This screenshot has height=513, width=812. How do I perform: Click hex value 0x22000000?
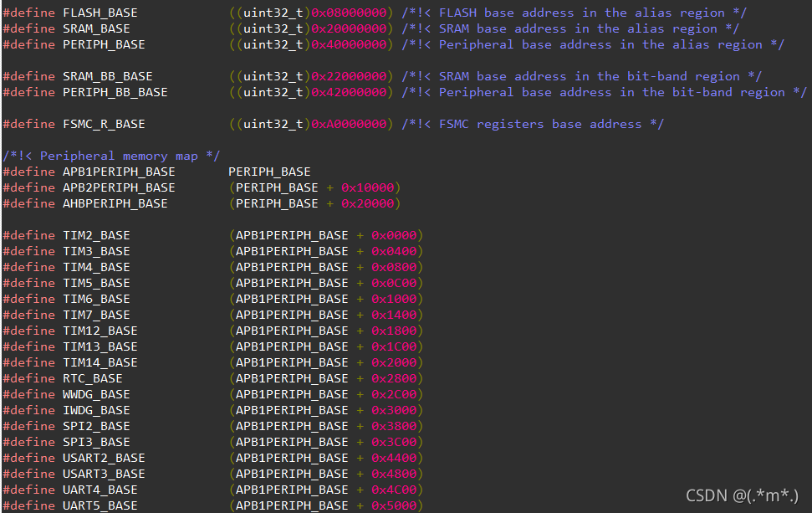349,77
